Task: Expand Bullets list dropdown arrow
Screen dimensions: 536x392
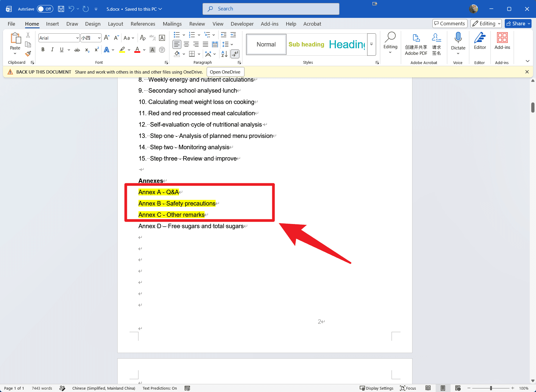Action: [184, 35]
